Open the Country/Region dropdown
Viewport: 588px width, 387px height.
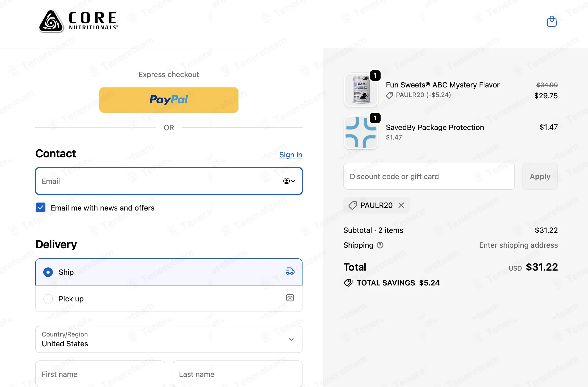pos(169,339)
